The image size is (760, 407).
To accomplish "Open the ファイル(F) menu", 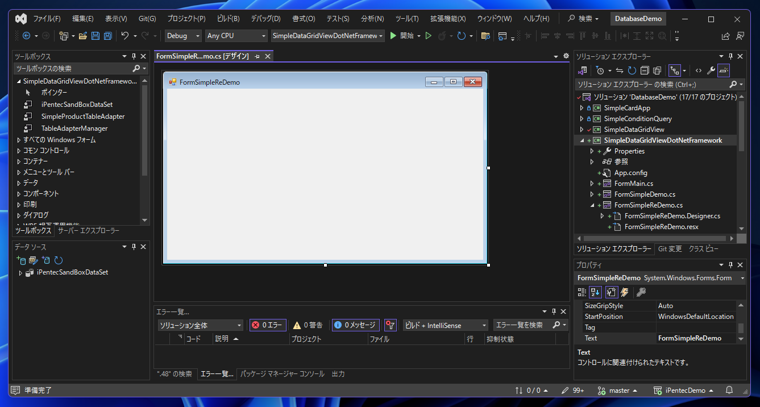I will pos(47,19).
